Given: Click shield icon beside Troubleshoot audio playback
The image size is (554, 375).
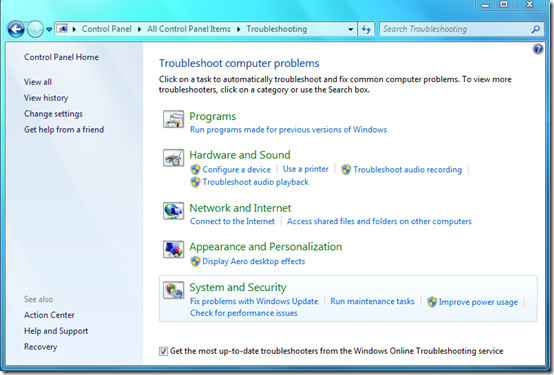Looking at the screenshot, I should [195, 182].
